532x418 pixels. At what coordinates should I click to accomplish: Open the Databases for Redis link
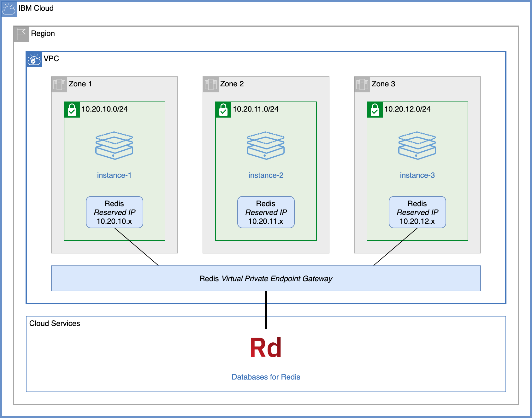point(266,377)
